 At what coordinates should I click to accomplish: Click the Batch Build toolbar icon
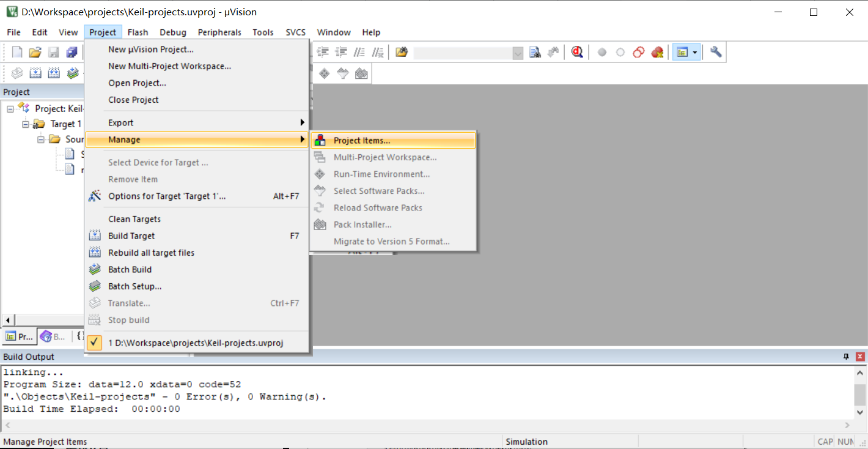tap(73, 73)
